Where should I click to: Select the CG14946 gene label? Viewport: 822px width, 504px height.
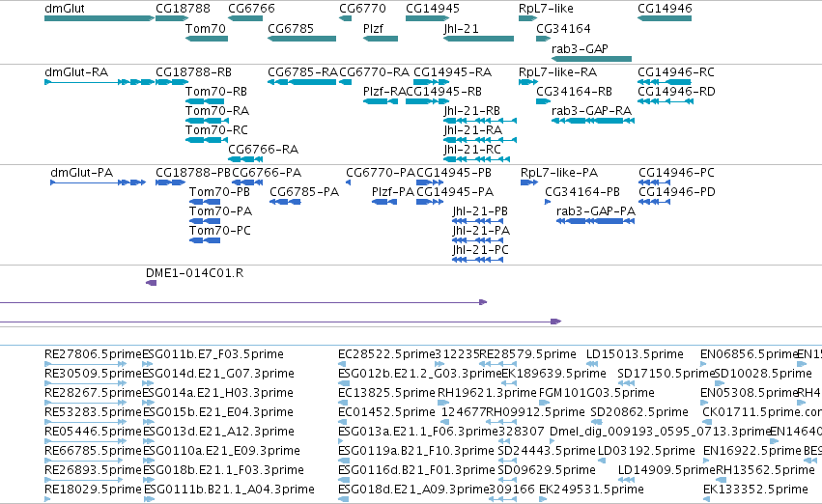point(665,9)
